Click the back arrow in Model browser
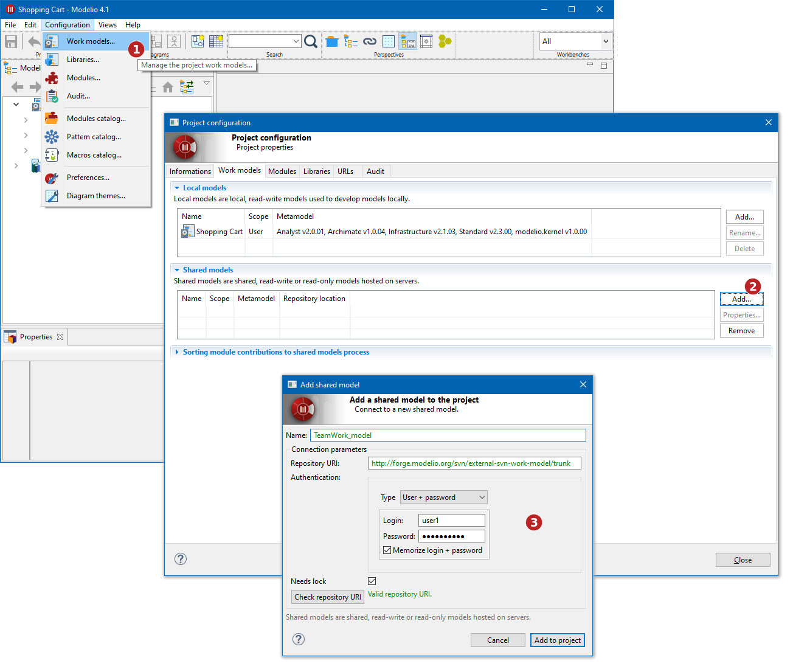This screenshot has height=672, width=793. coord(18,87)
